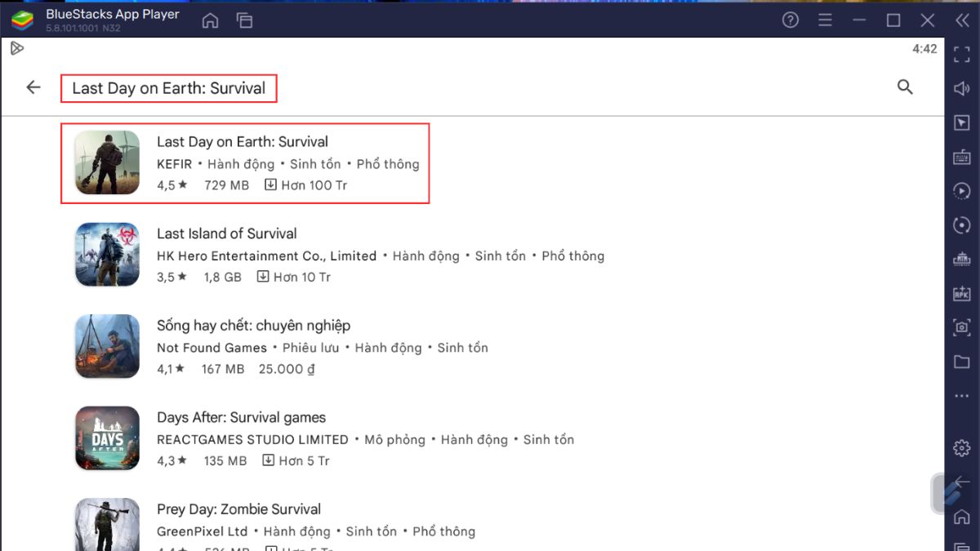Image resolution: width=980 pixels, height=551 pixels.
Task: Open the media folder icon in sidebar
Action: coord(962,362)
